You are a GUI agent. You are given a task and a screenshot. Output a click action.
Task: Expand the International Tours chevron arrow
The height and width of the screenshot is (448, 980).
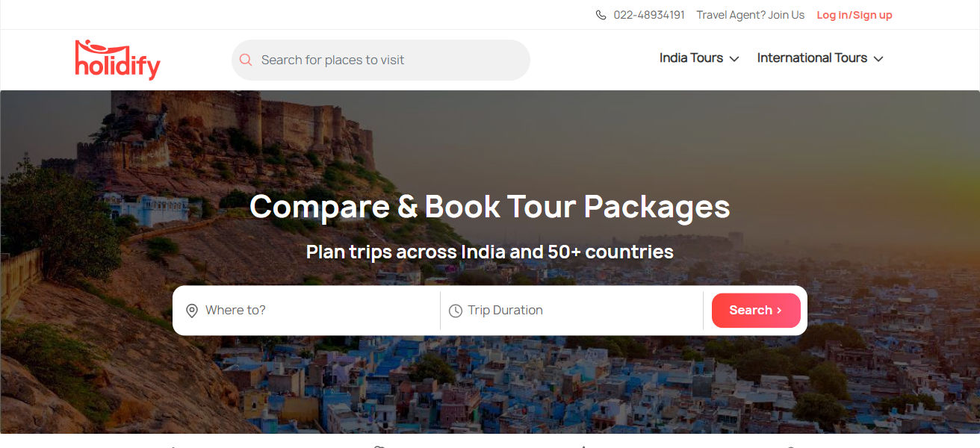point(878,59)
